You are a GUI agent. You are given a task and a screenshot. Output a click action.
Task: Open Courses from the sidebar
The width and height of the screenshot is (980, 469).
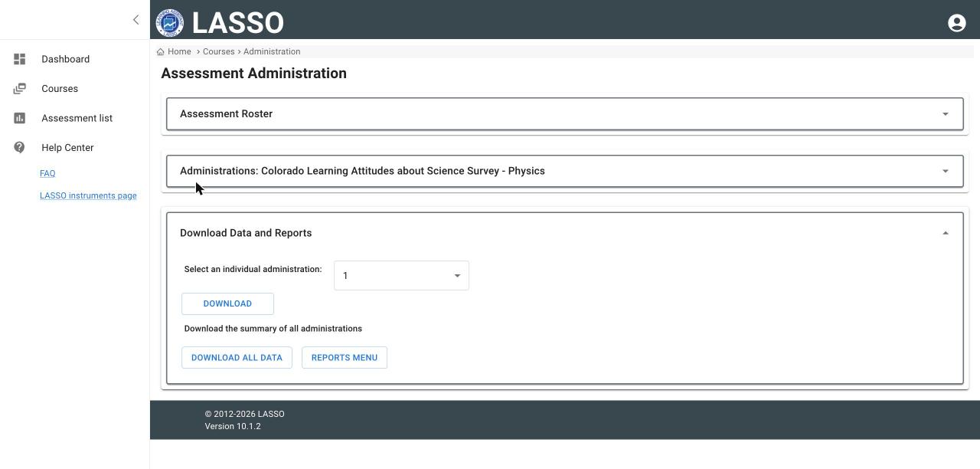(x=60, y=89)
